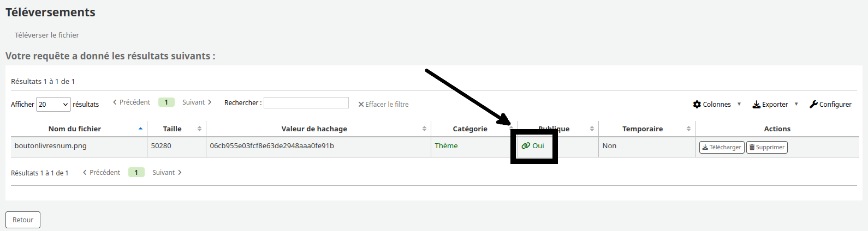
Task: Select page 1 in the bottom pagination
Action: 136,172
